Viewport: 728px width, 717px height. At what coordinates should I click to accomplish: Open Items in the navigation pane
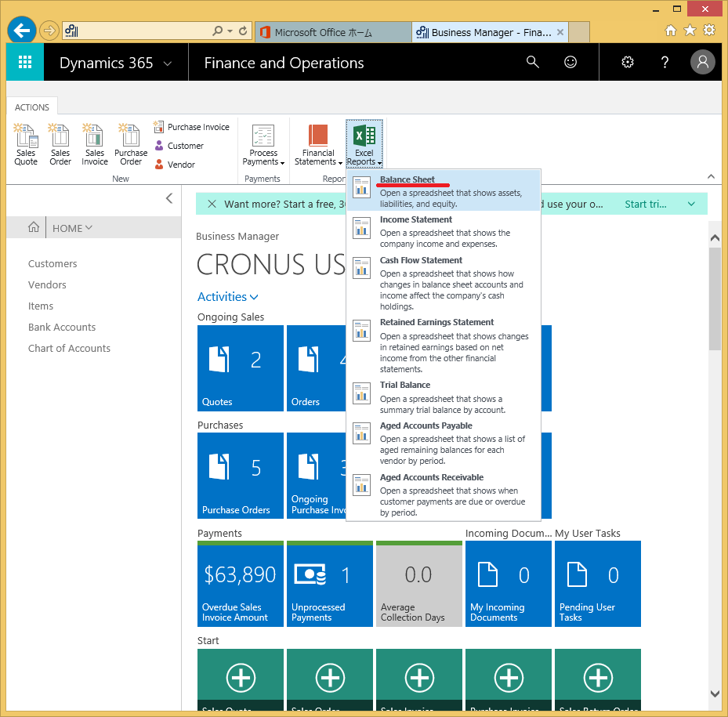[41, 306]
